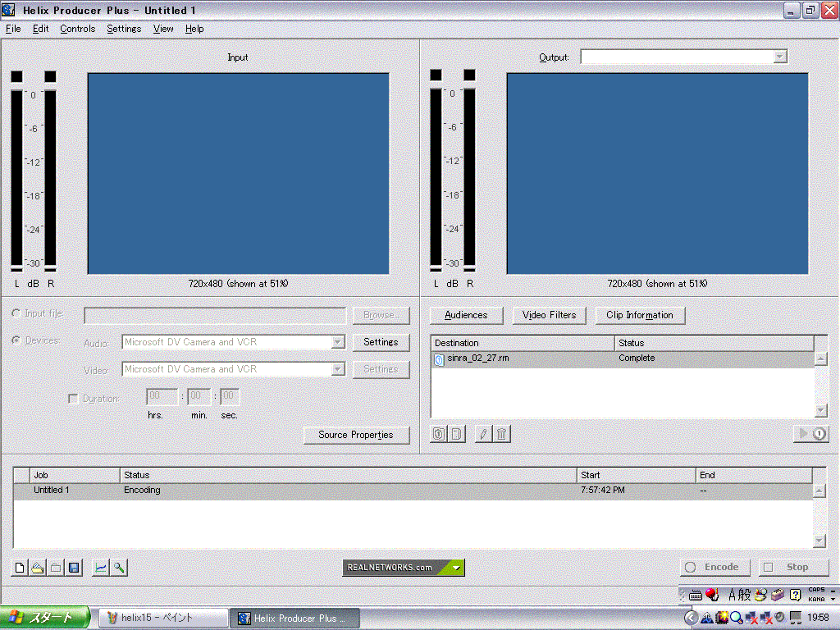
Task: Select the Input file radio button
Action: (16, 314)
